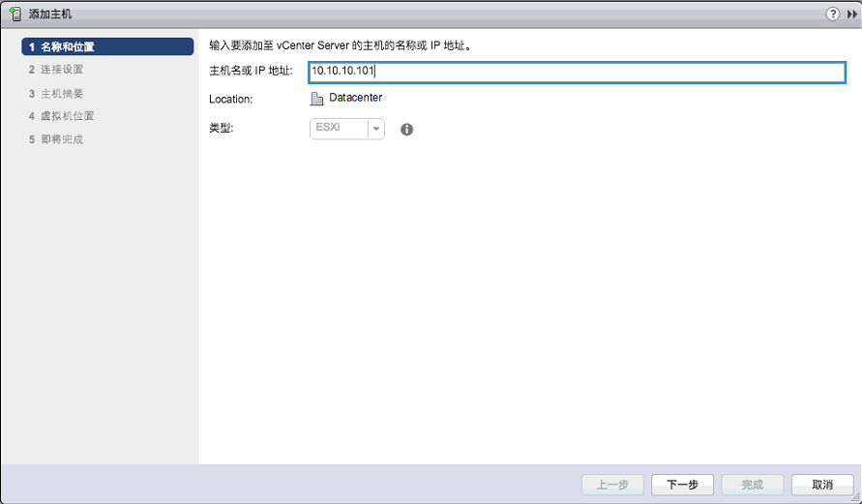Click the double-arrow expand icon in title bar
The image size is (862, 504).
click(x=852, y=15)
